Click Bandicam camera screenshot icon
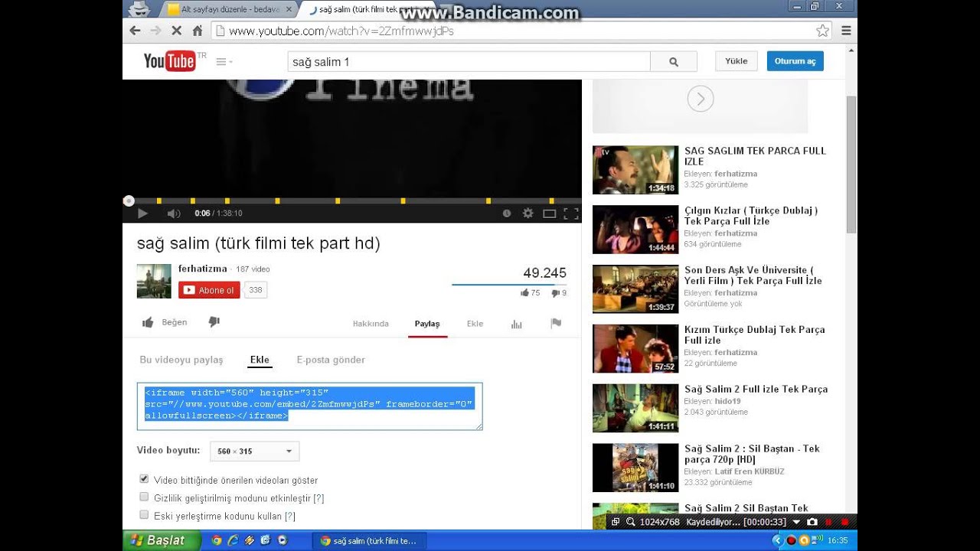Image resolution: width=980 pixels, height=551 pixels. 812,522
